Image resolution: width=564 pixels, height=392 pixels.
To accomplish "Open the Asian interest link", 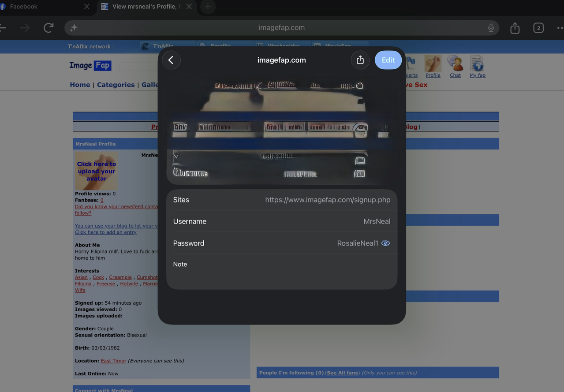I will point(81,277).
